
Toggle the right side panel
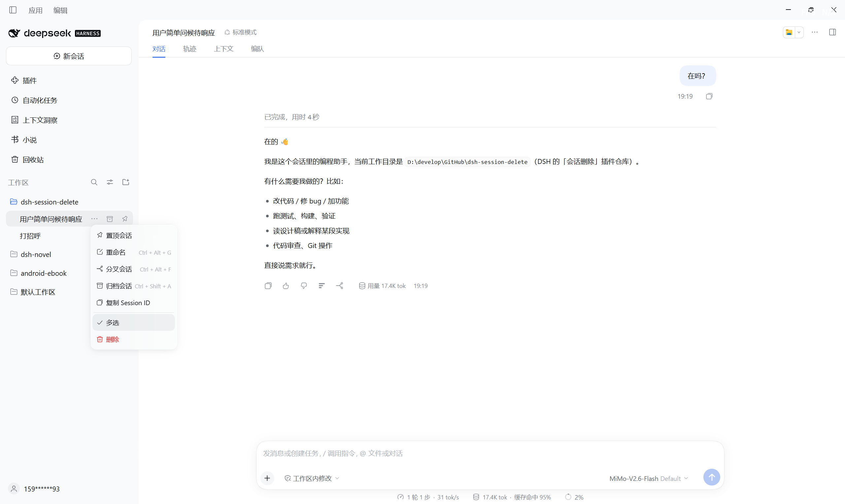(832, 32)
